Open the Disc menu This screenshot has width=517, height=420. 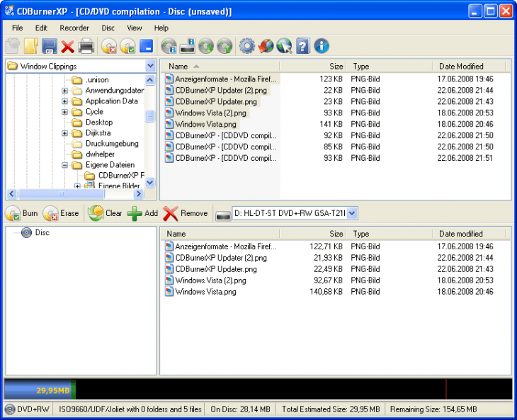(108, 28)
